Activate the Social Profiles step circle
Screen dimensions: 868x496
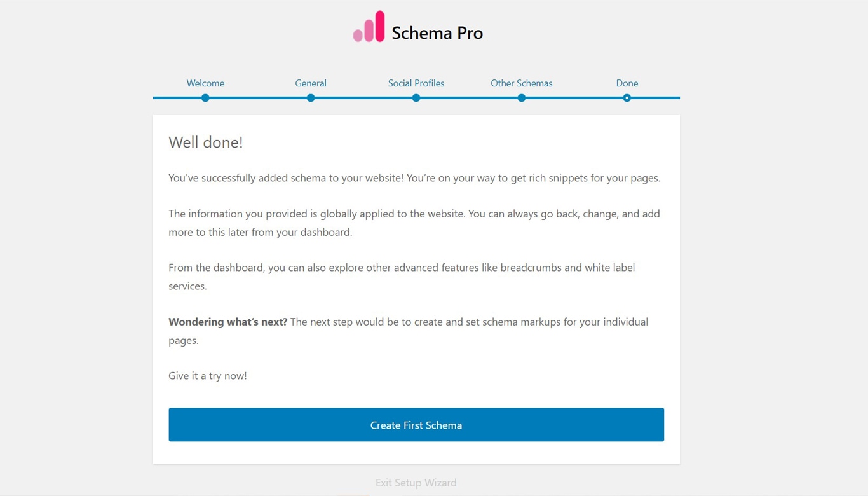point(416,98)
